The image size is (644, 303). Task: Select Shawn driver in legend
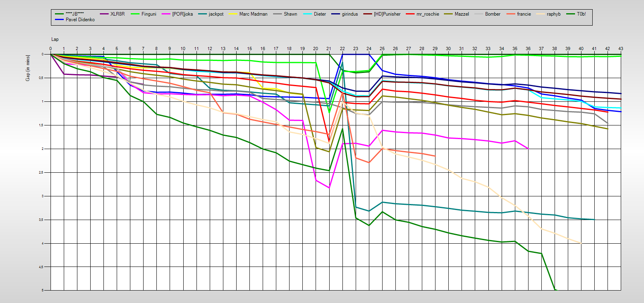click(290, 14)
